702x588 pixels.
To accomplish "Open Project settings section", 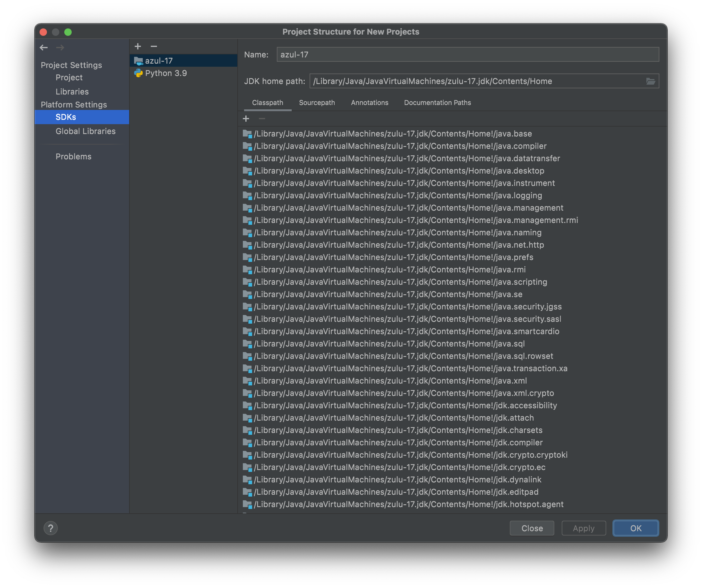I will coord(82,78).
